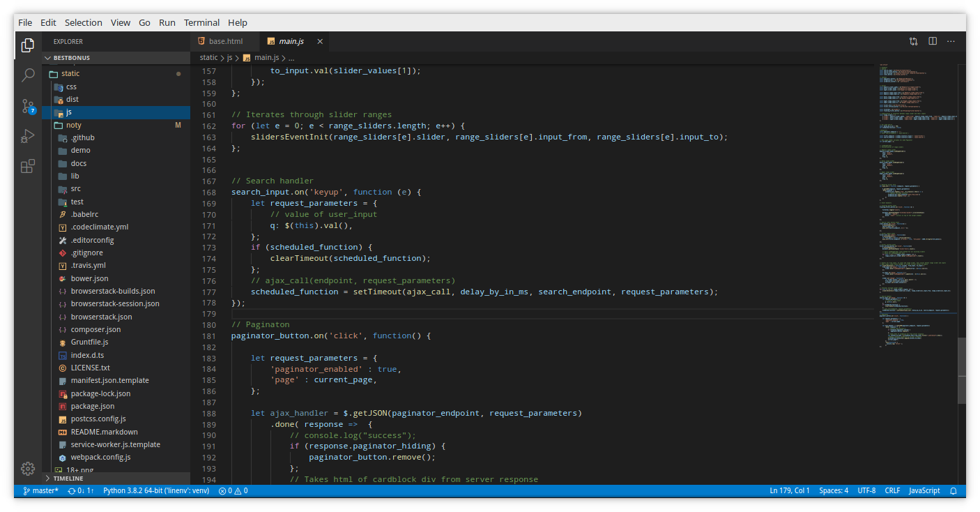This screenshot has height=512, width=980.
Task: Close the main.js tab
Action: point(320,41)
